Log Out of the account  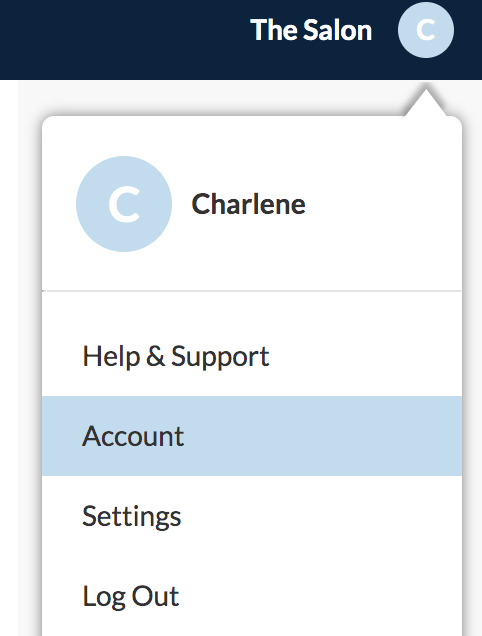pos(252,596)
